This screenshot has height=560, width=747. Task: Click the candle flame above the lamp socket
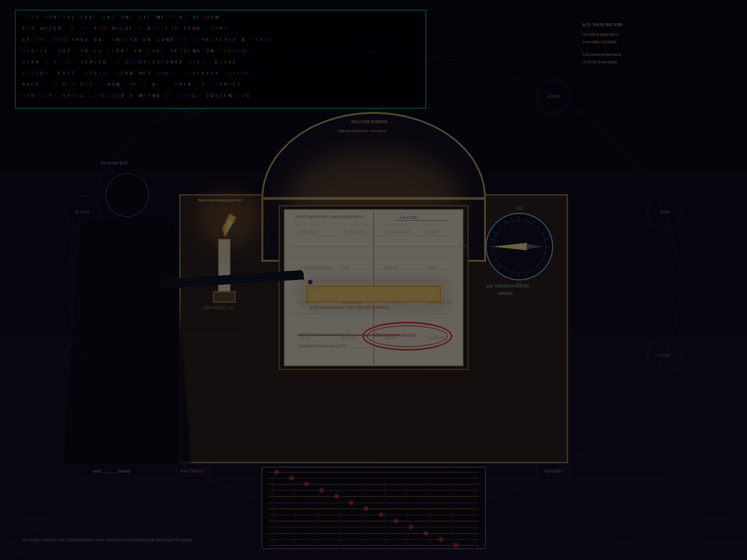(229, 225)
